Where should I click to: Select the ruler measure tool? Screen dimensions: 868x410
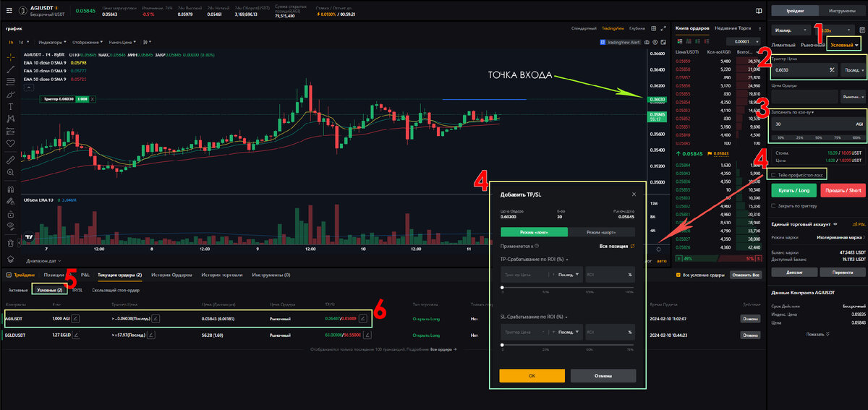pyautogui.click(x=10, y=159)
